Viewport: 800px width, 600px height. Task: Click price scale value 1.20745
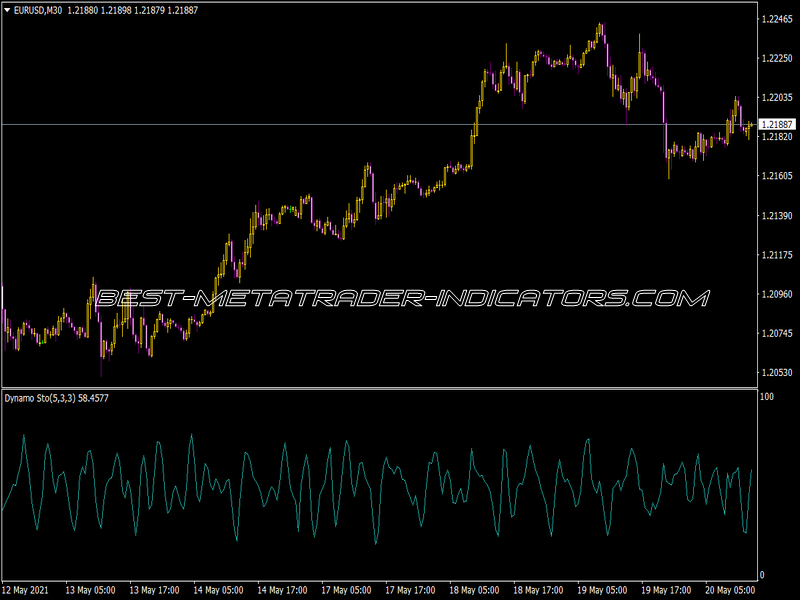[x=777, y=334]
